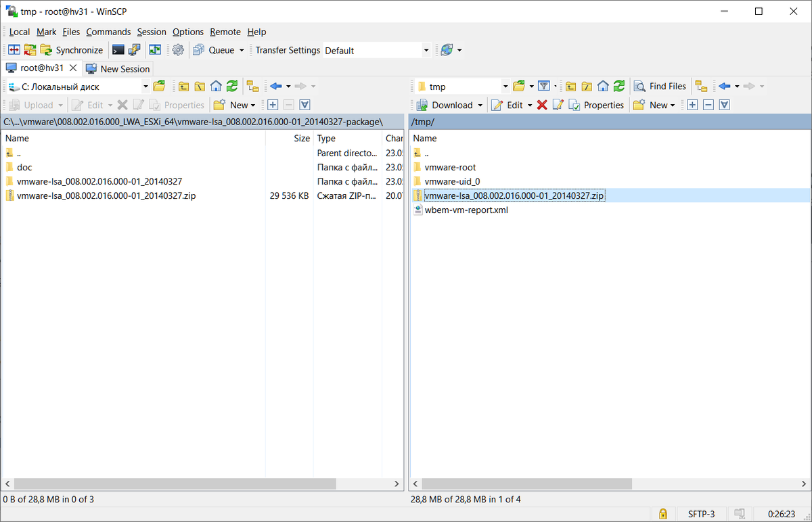Click the remote panel filter icon
This screenshot has height=522, width=812.
click(543, 86)
